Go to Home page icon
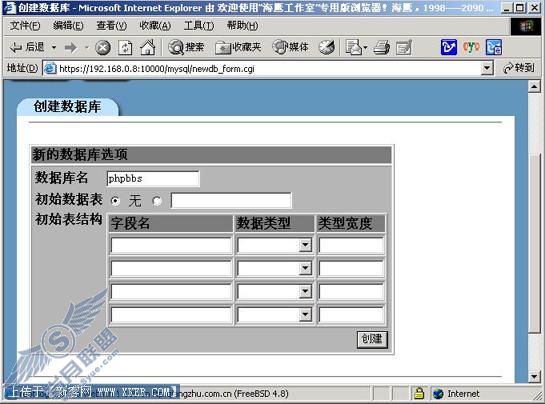Image resolution: width=545 pixels, height=404 pixels. pyautogui.click(x=148, y=47)
